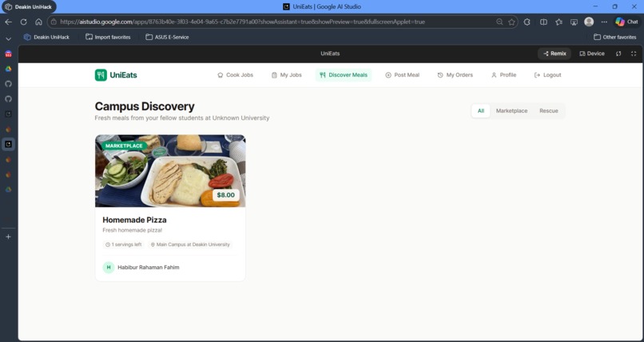Open the Discover Meals nav item
The height and width of the screenshot is (342, 644).
click(x=344, y=75)
